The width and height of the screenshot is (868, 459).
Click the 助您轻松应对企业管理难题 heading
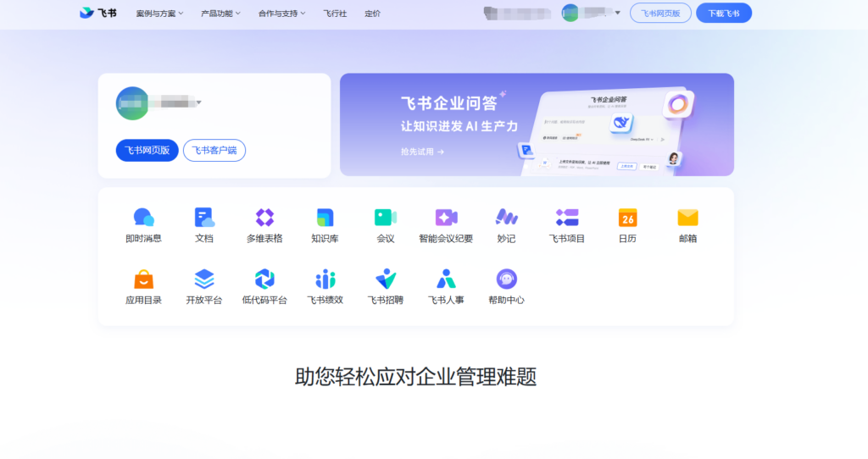415,377
